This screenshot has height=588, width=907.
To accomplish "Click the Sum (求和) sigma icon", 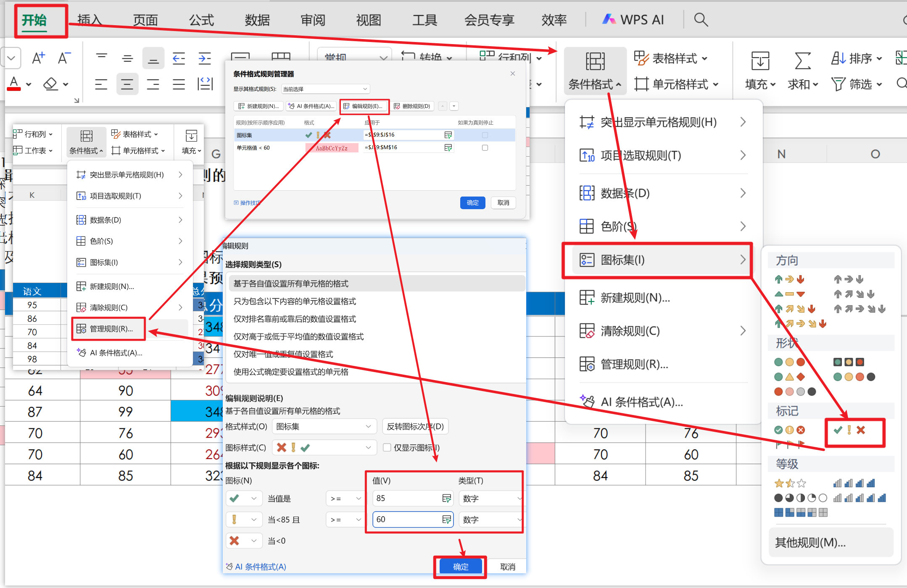I will [x=802, y=61].
